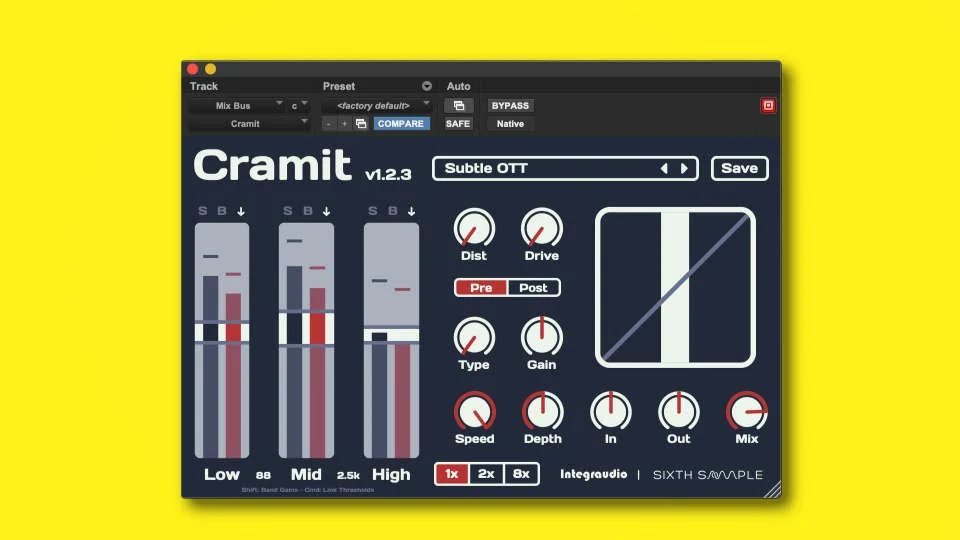Screen dimensions: 960x540
Task: Click the SAFE automation button
Action: pyautogui.click(x=458, y=124)
